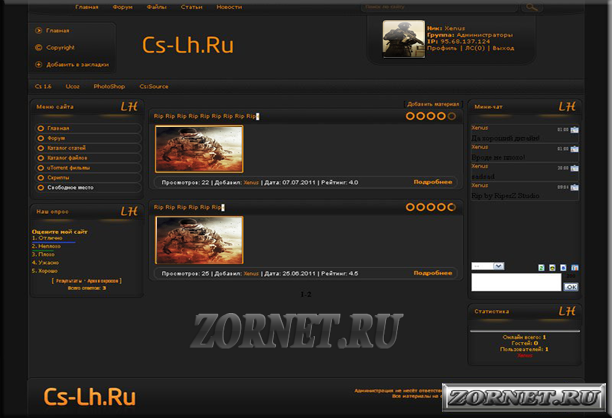Open Форум in top navigation
The width and height of the screenshot is (612, 418).
pos(122,7)
